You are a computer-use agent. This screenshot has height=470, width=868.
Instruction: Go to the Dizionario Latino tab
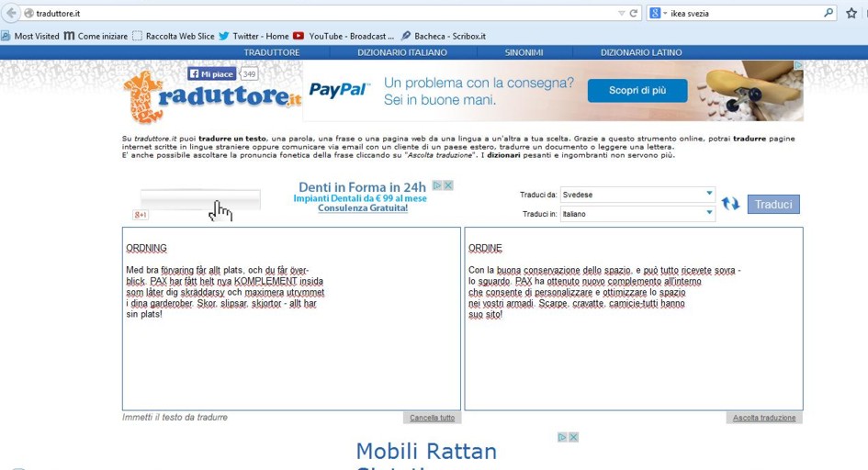(x=641, y=52)
